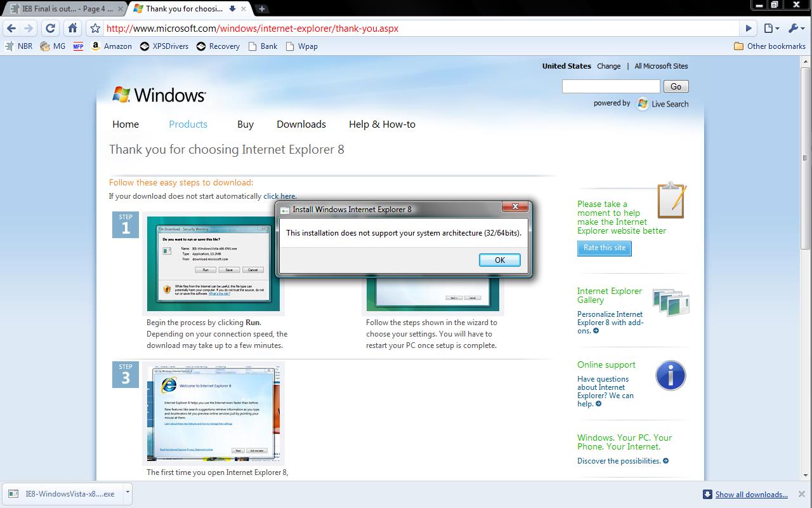Click the clipboard survey icon
Viewport: 812px width, 508px height.
(672, 200)
